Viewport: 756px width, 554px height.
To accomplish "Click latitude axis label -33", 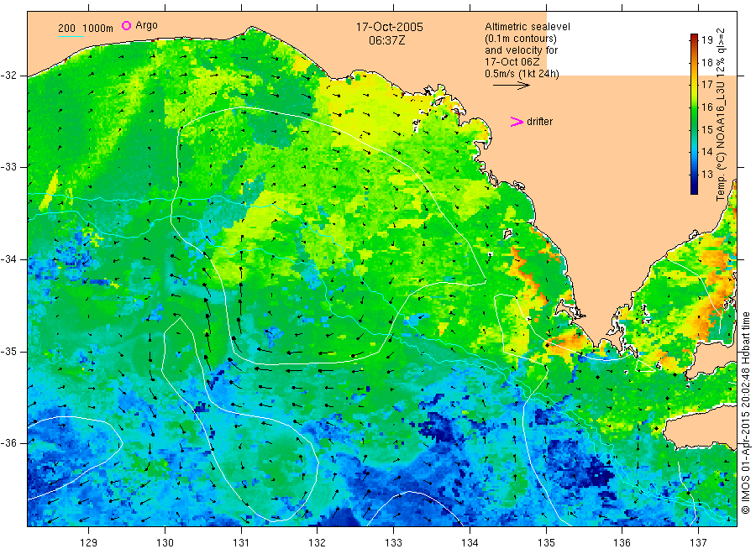I will [x=8, y=167].
